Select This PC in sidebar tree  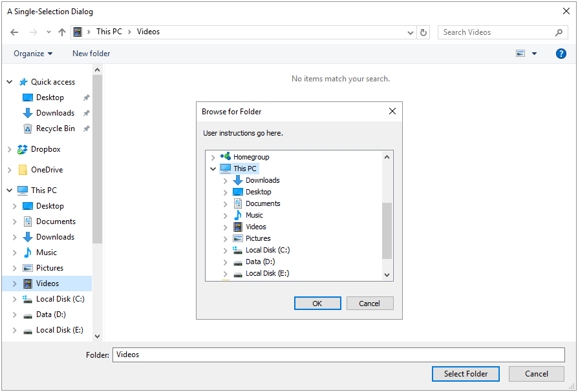(44, 191)
